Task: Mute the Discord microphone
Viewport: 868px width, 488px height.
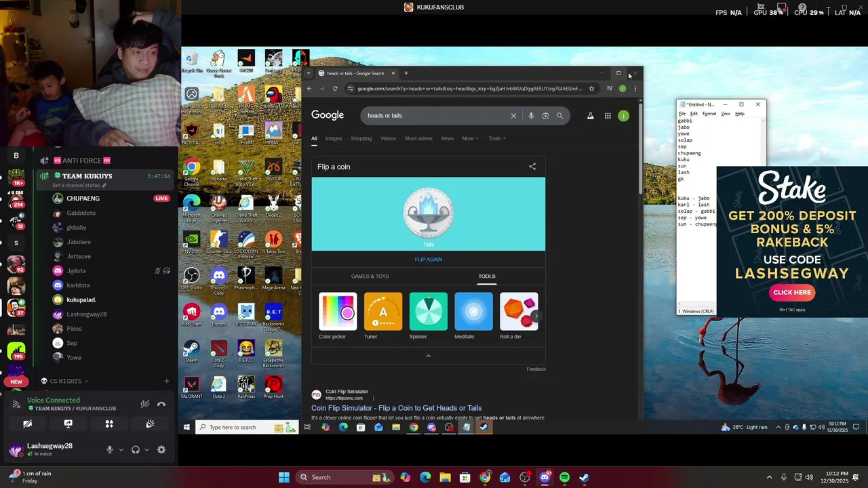Action: click(x=109, y=449)
